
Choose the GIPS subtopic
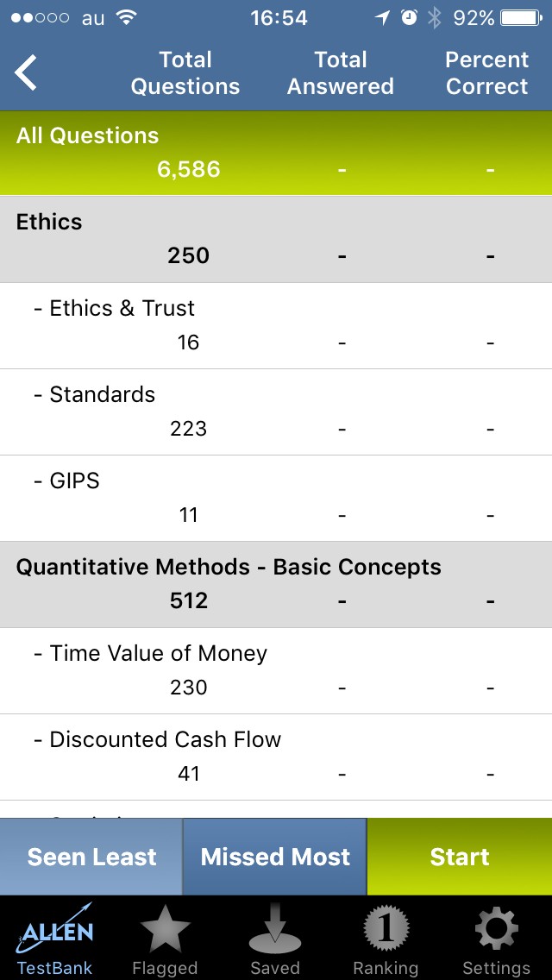pyautogui.click(x=276, y=498)
